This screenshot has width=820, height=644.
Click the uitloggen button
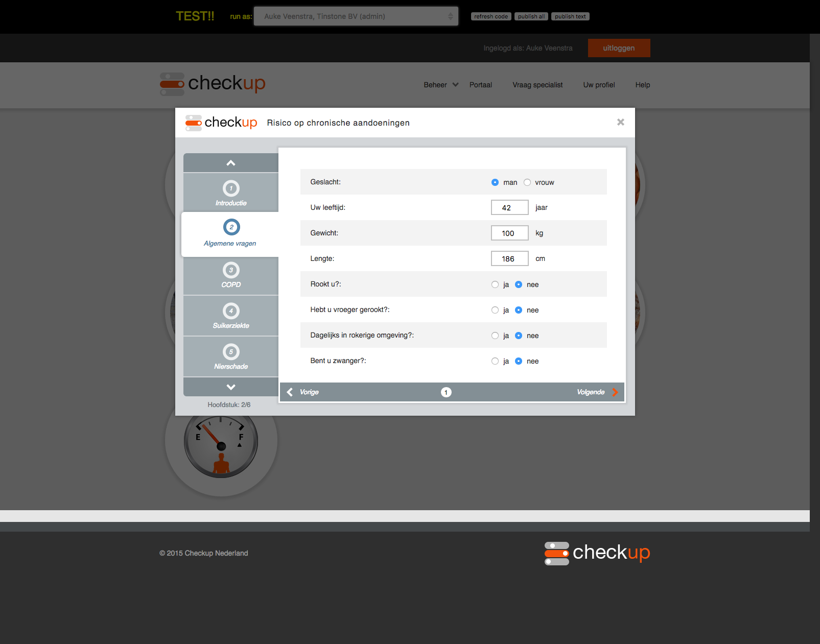point(619,48)
